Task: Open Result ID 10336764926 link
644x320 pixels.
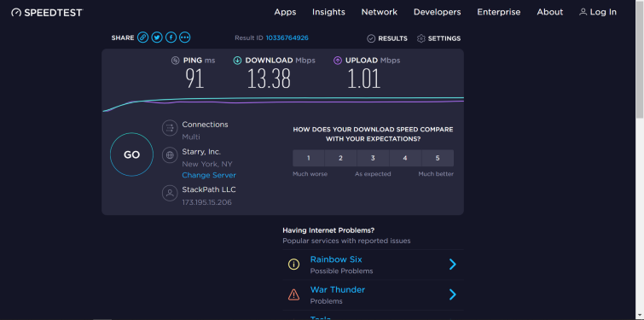Action: pos(287,38)
